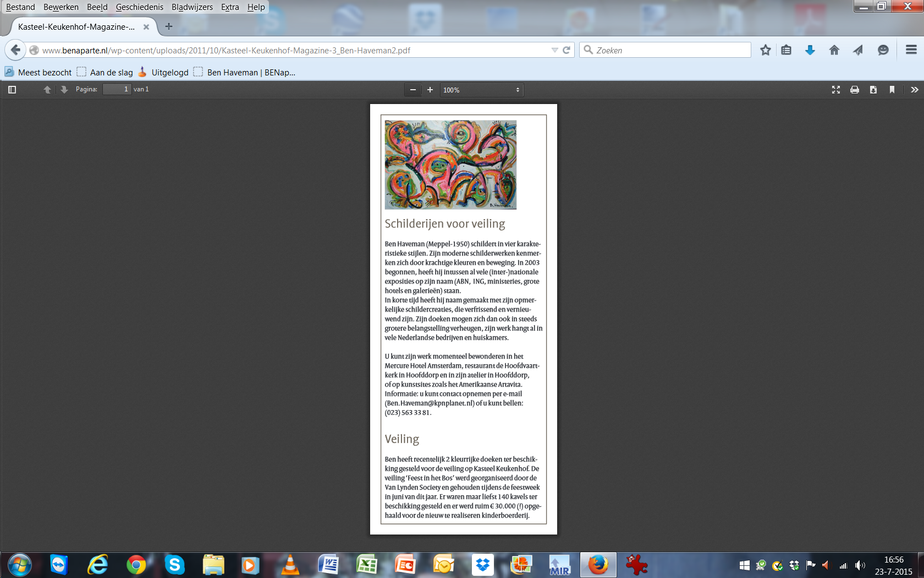Screen dimensions: 924x578
Task: Open Internet Explorer from taskbar
Action: 98,565
